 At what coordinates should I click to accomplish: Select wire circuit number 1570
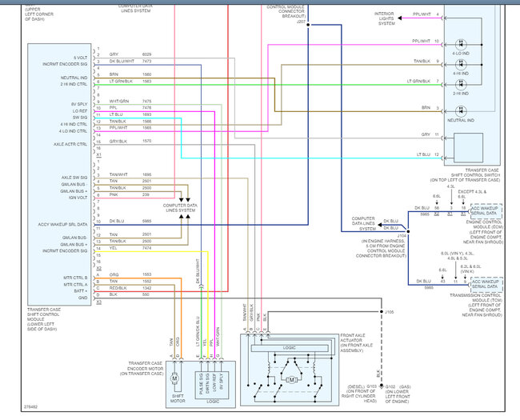pos(147,141)
